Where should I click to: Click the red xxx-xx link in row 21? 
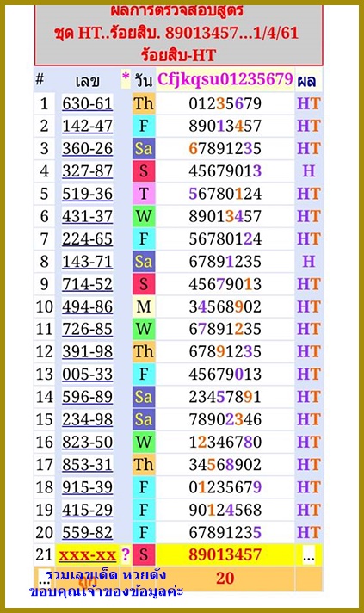[88, 555]
